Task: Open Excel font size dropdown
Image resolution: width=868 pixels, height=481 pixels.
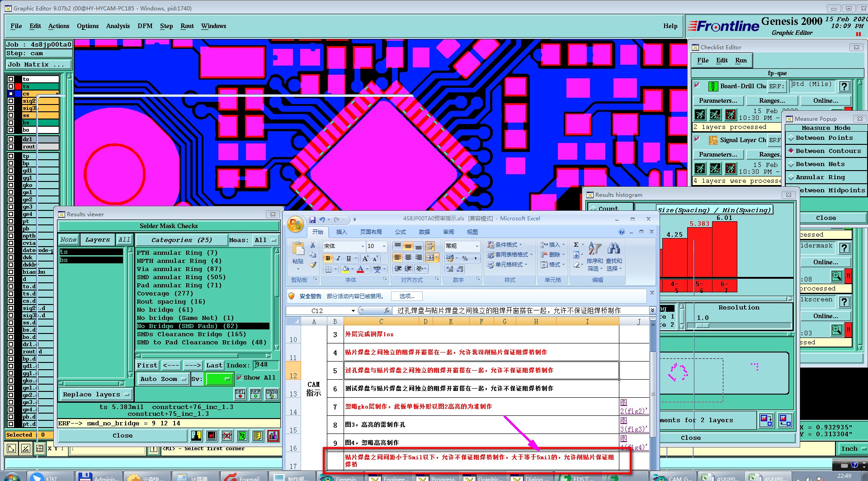Action: [384, 246]
